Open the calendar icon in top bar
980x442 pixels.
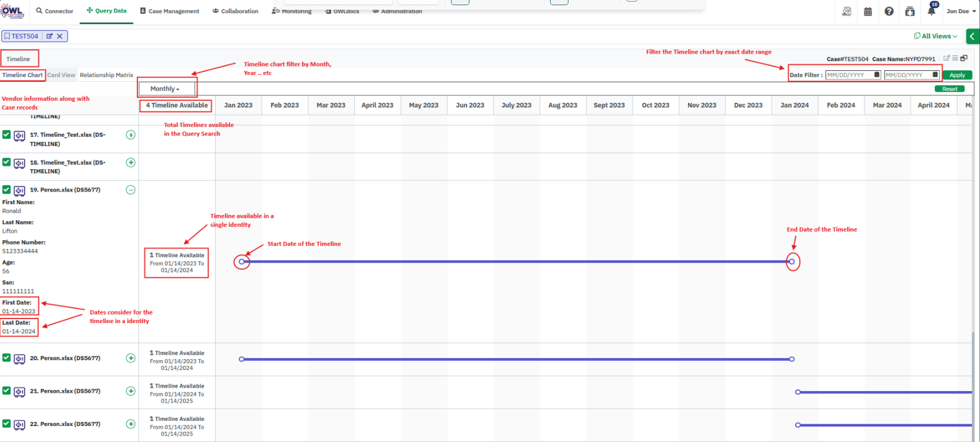coord(868,11)
